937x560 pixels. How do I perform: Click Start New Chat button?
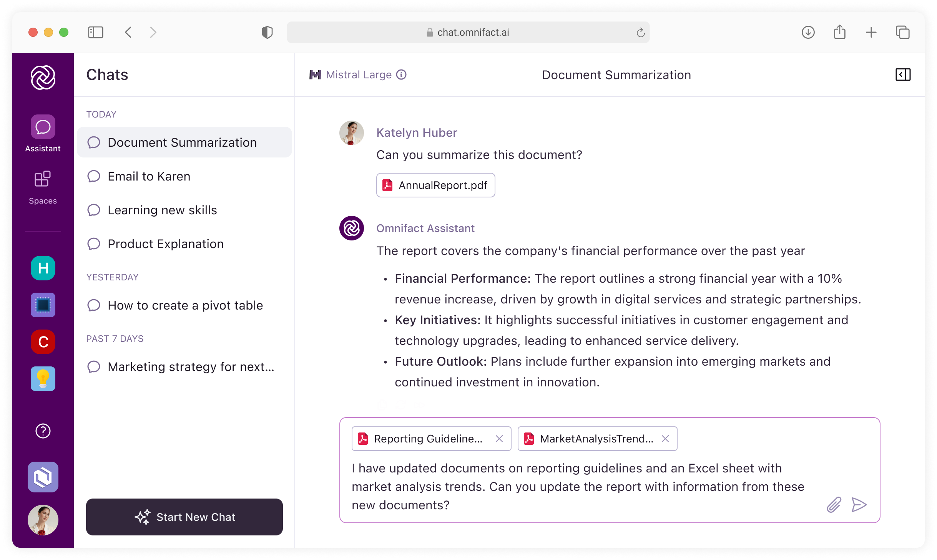184,517
